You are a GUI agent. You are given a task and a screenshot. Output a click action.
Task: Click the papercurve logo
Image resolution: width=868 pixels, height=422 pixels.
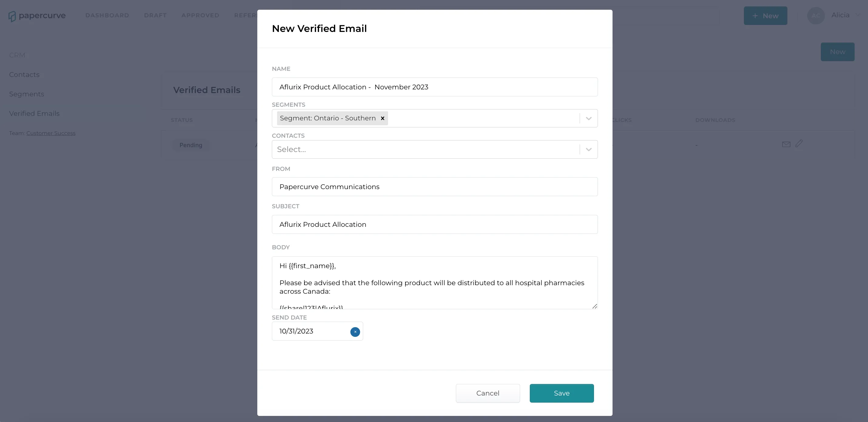pyautogui.click(x=37, y=16)
